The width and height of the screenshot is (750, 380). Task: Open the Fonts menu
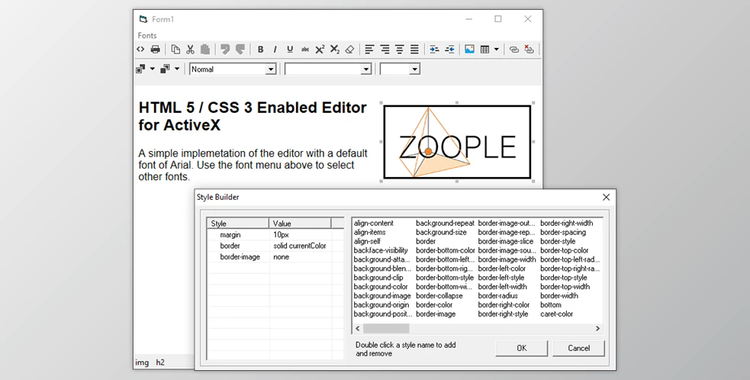[x=147, y=35]
